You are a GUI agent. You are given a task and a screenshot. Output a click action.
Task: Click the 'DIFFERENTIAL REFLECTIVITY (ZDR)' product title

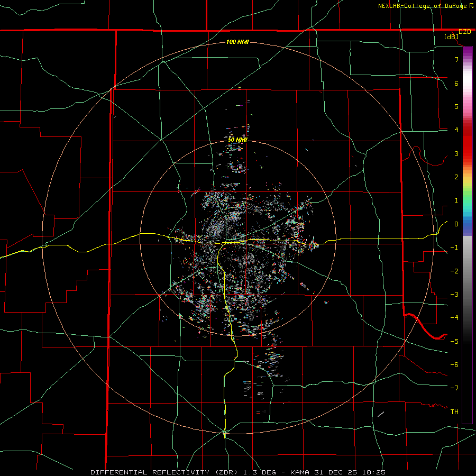point(165,472)
